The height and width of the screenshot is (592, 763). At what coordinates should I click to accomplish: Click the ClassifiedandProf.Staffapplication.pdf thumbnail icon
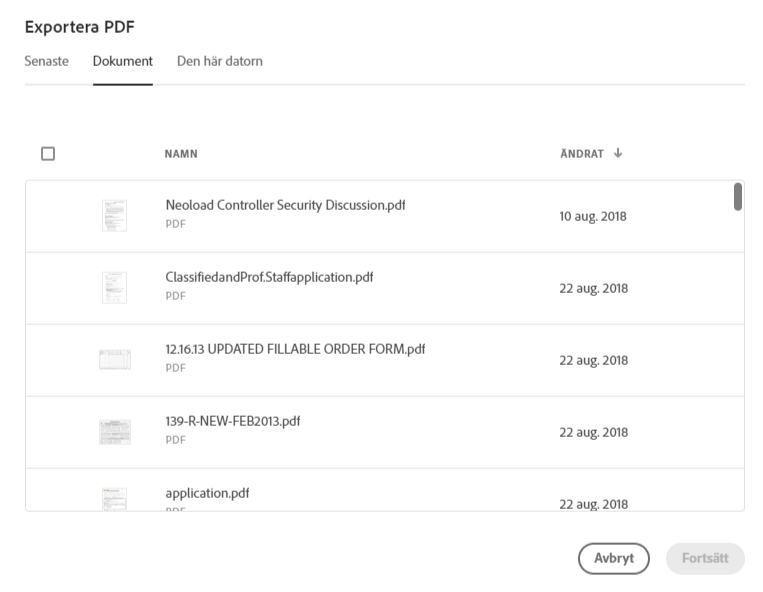[114, 287]
